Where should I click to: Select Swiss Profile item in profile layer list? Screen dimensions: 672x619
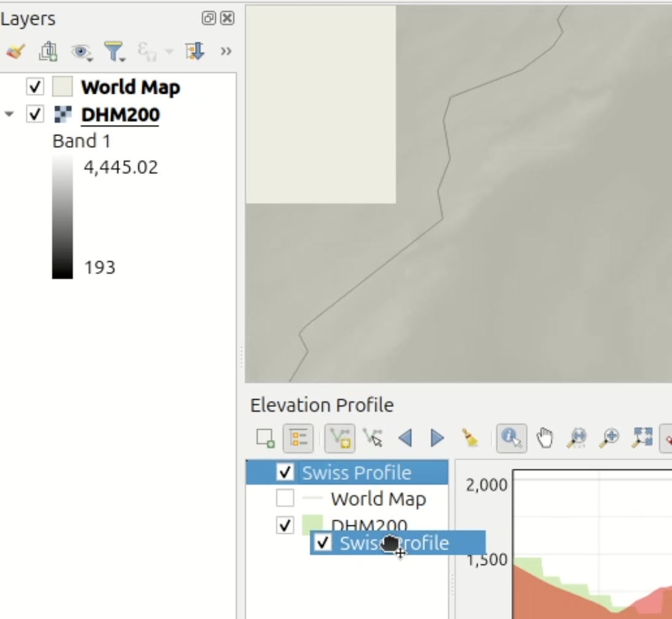click(356, 473)
